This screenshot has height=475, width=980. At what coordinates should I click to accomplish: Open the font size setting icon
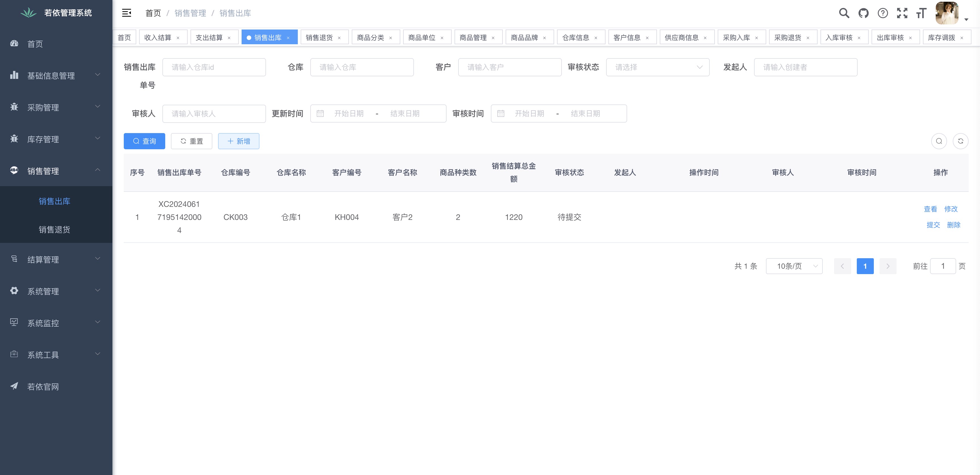(x=921, y=13)
